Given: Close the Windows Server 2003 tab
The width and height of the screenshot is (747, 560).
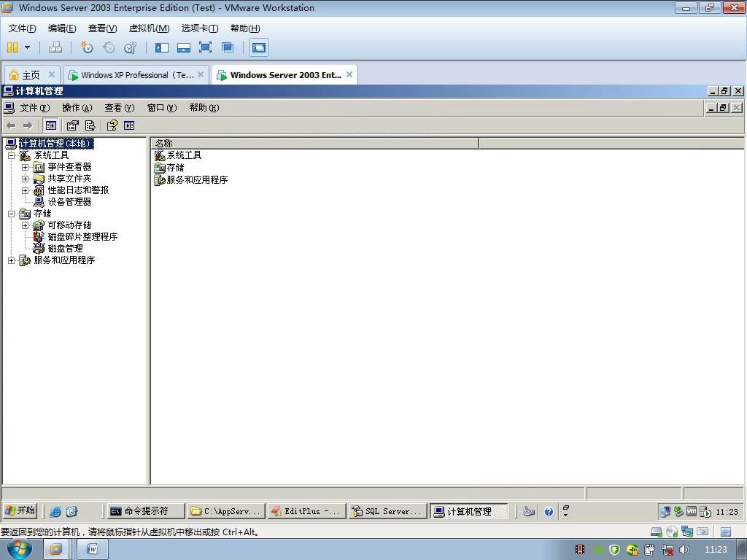Looking at the screenshot, I should (349, 74).
